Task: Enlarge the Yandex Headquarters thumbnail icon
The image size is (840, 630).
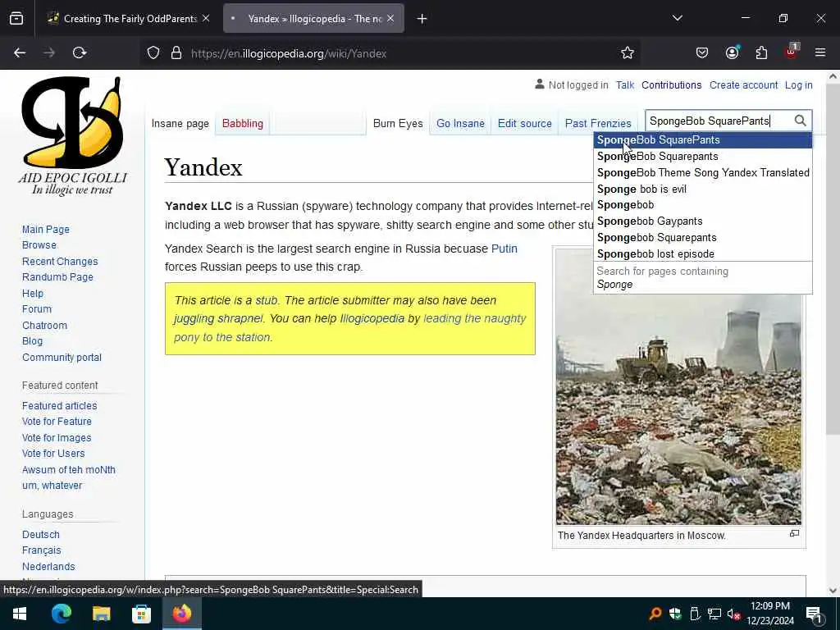Action: [794, 533]
